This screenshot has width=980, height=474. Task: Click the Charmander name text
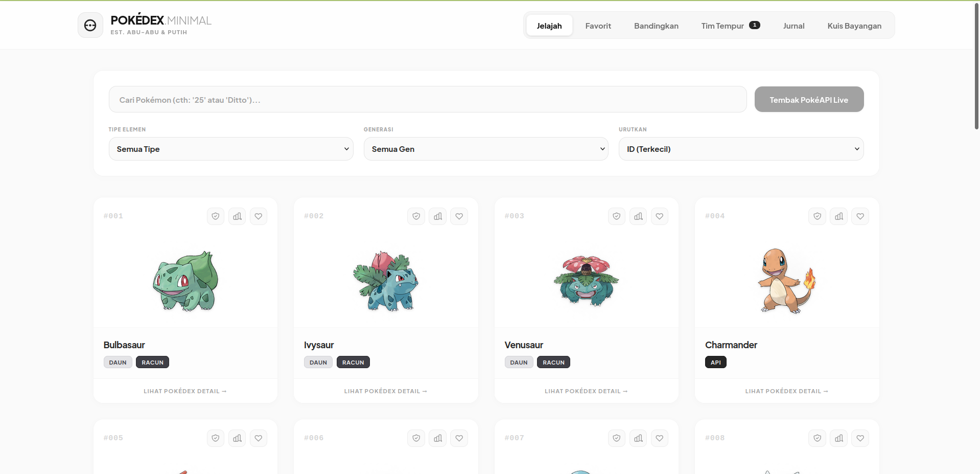click(731, 345)
